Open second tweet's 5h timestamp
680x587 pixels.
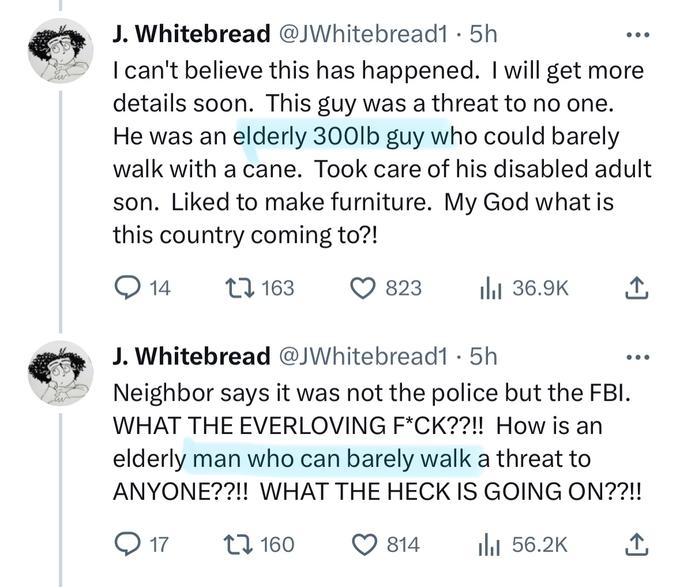[483, 356]
